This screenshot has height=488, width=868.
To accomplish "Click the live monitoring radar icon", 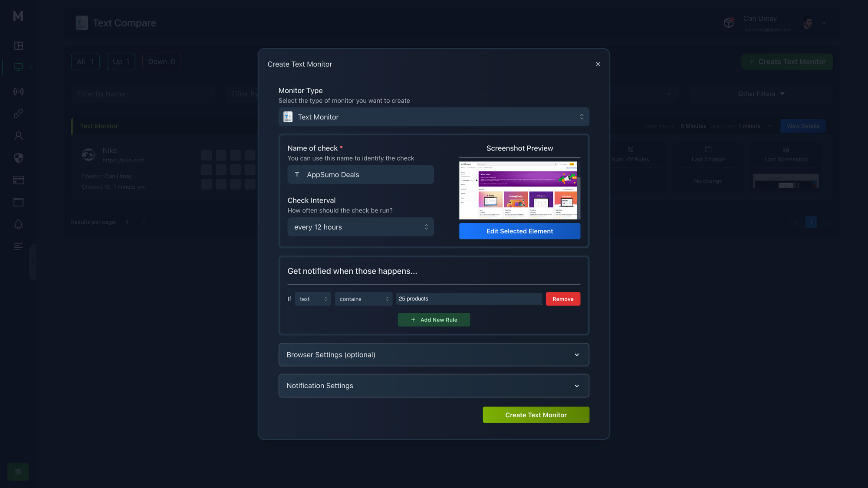I will (17, 92).
